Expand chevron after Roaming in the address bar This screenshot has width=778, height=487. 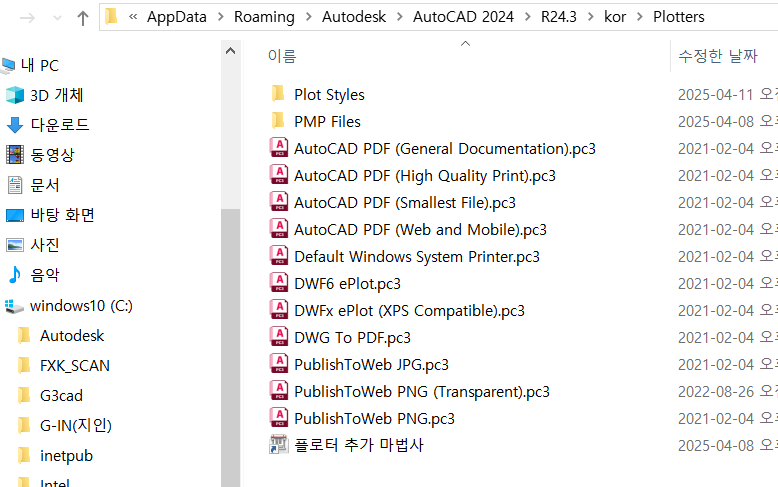[309, 17]
